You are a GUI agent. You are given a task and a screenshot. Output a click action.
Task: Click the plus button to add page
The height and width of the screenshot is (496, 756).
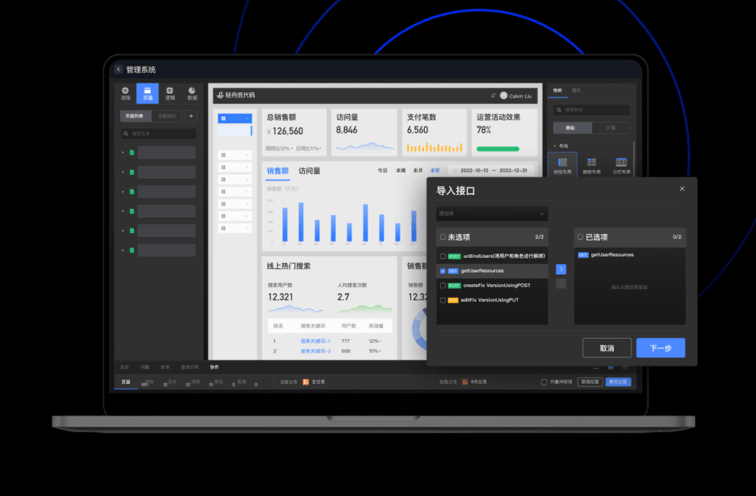coord(191,116)
